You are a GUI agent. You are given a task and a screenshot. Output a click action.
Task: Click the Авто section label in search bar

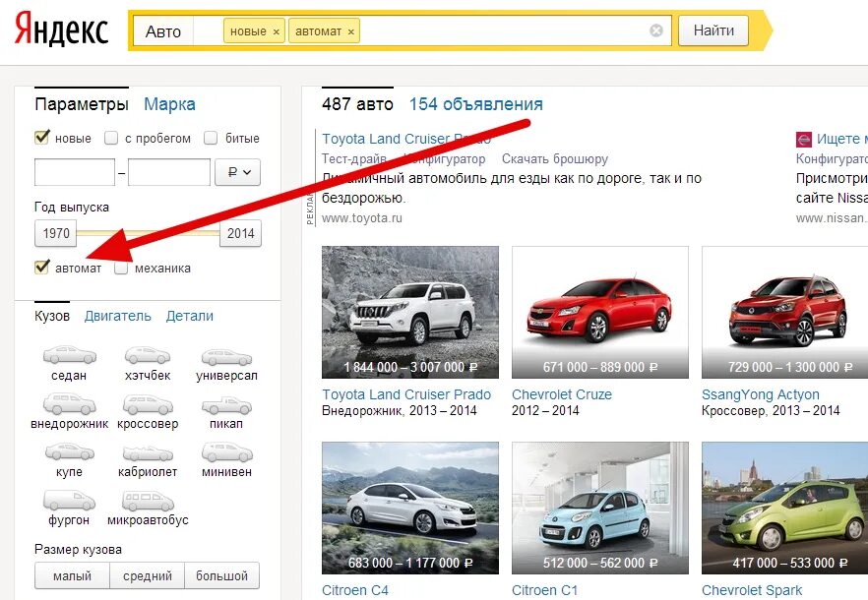click(x=162, y=31)
